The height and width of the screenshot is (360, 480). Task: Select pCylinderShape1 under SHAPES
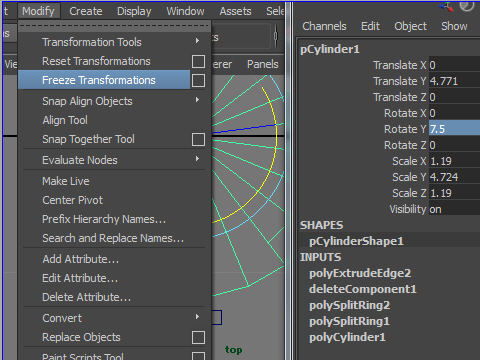point(356,241)
